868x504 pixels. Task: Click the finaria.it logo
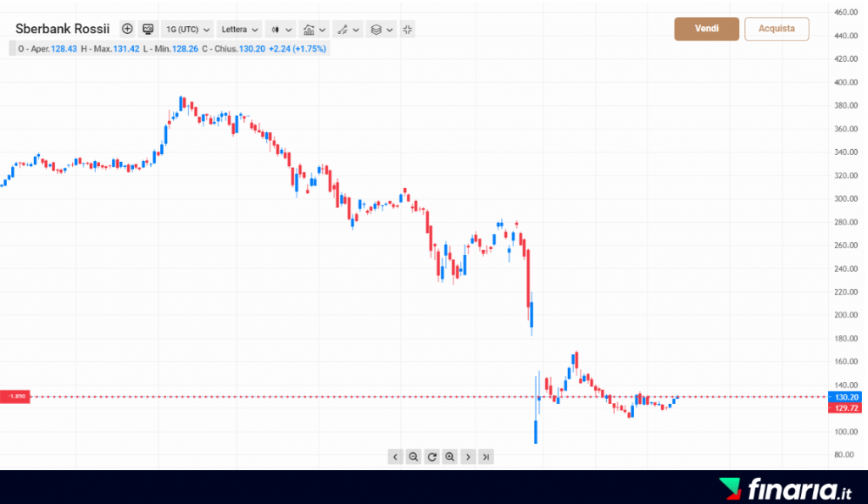[786, 489]
